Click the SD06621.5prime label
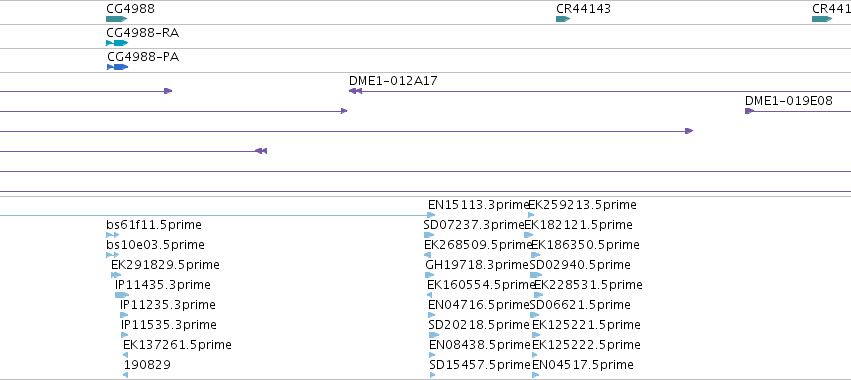Screen dimensions: 851x380 [x=580, y=305]
